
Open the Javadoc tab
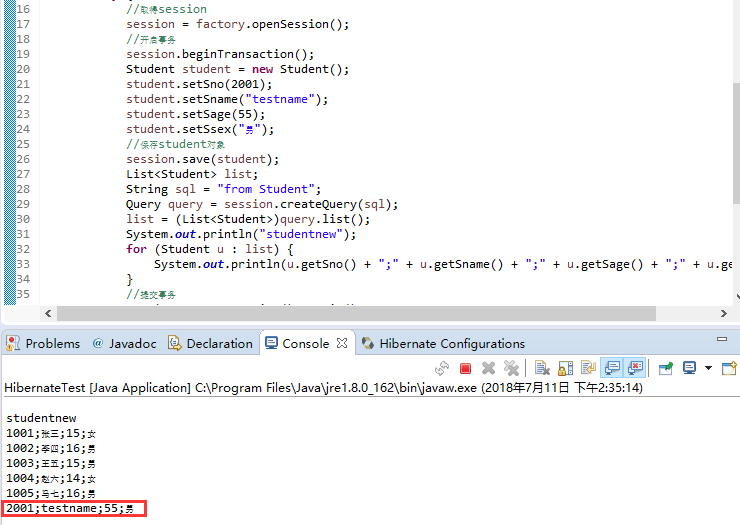point(124,343)
